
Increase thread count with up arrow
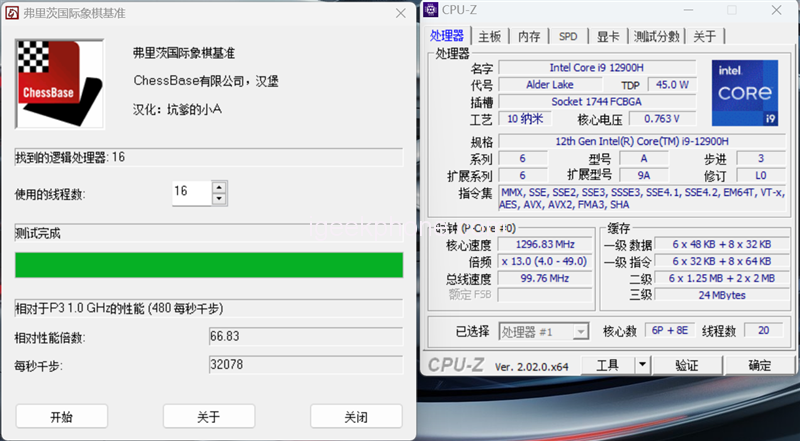220,186
